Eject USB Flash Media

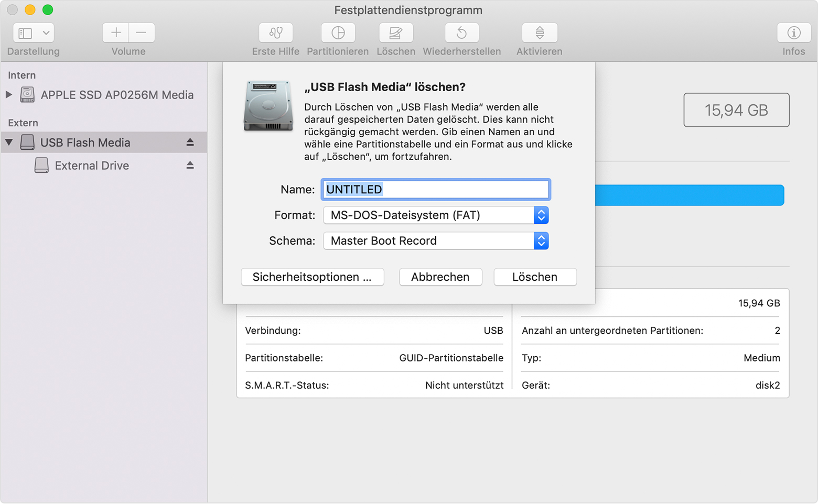point(190,143)
